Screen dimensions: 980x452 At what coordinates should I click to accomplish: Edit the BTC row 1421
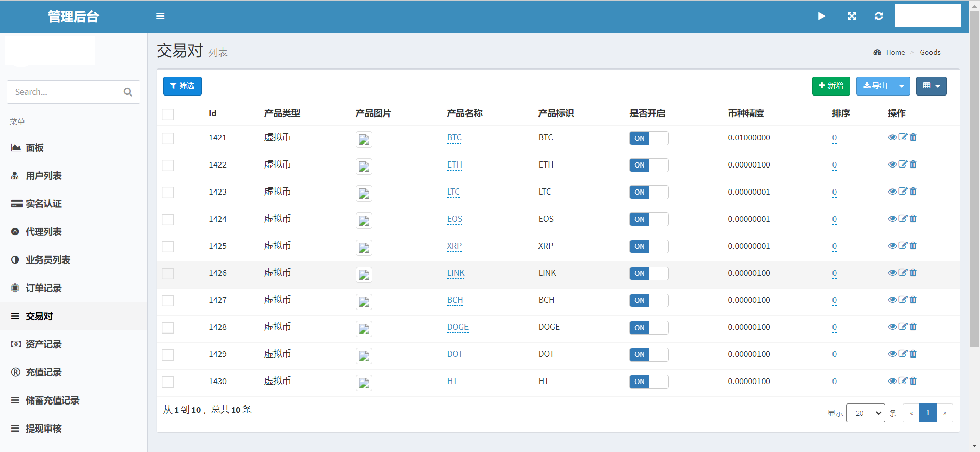pyautogui.click(x=903, y=137)
